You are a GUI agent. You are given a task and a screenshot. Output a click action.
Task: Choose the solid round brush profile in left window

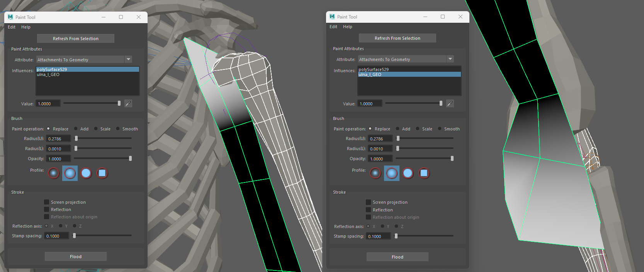(x=86, y=173)
